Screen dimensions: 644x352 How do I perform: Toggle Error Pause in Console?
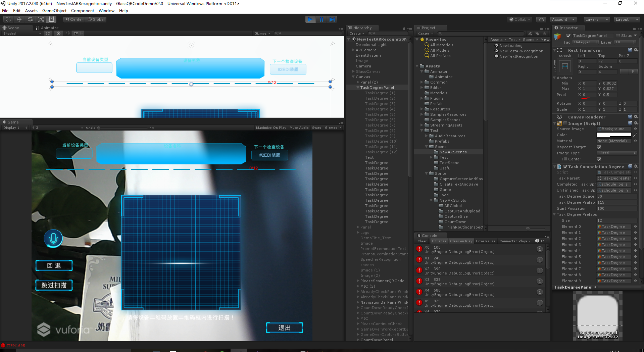click(x=486, y=241)
